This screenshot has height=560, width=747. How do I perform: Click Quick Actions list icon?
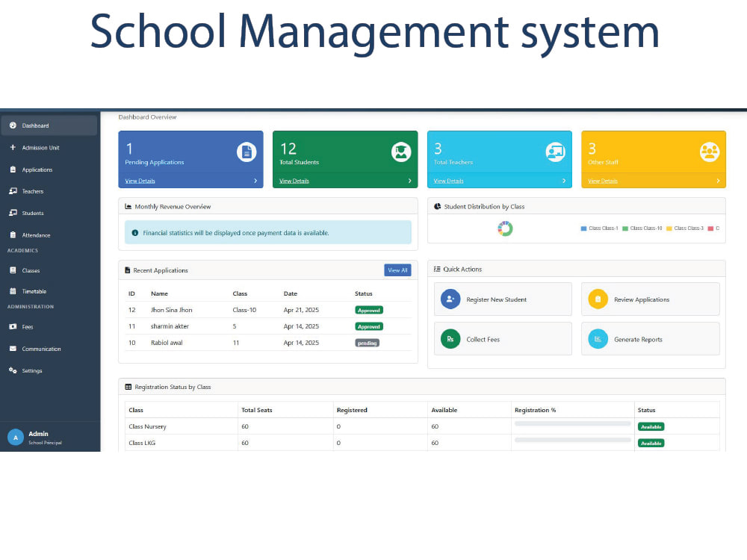click(437, 269)
